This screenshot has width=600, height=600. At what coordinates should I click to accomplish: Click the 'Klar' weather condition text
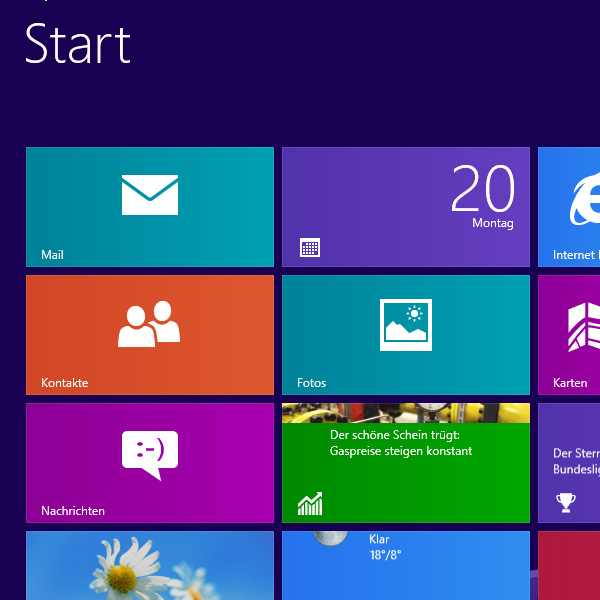(379, 539)
